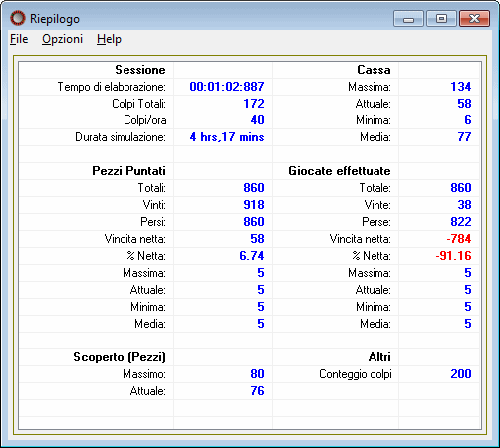
Task: Click the Pezzi Puntati Vinti value 918
Action: 254,205
